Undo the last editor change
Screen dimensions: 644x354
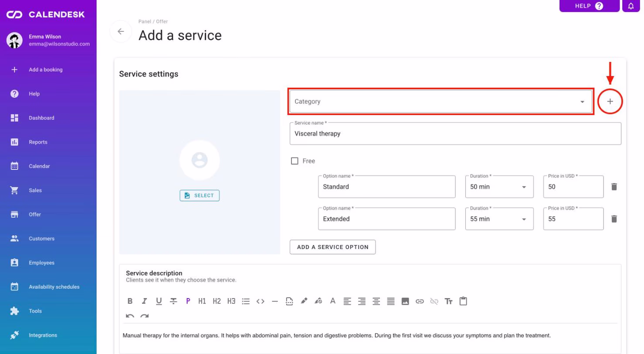click(x=130, y=316)
